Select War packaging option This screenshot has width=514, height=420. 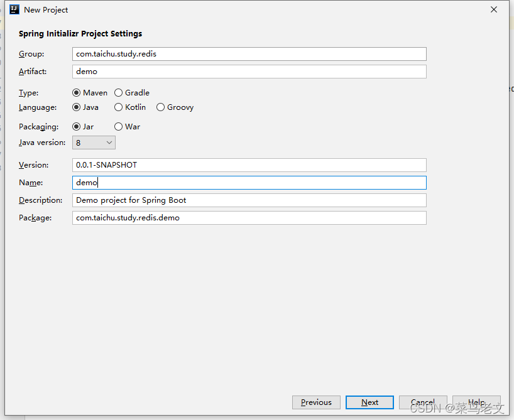[127, 126]
